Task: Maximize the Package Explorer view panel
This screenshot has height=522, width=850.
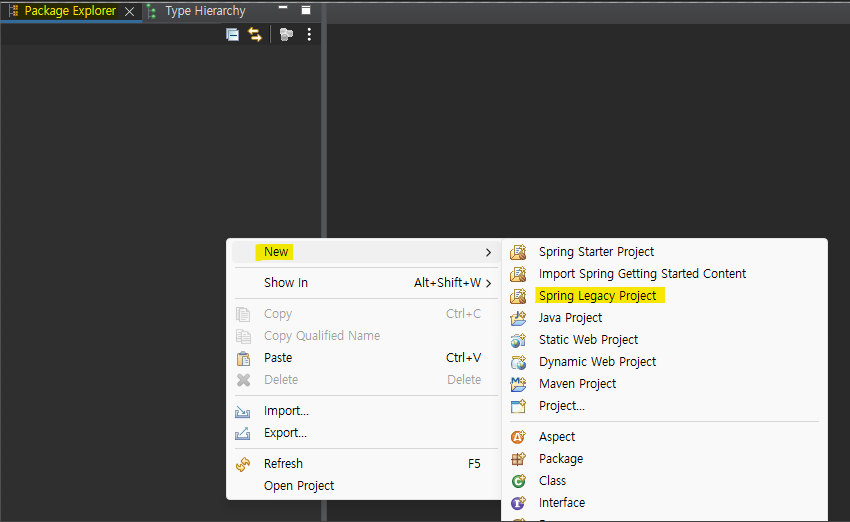Action: click(306, 10)
